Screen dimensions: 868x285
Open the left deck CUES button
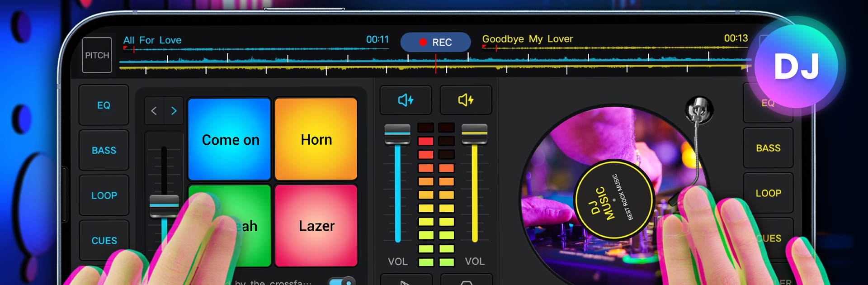click(x=104, y=240)
